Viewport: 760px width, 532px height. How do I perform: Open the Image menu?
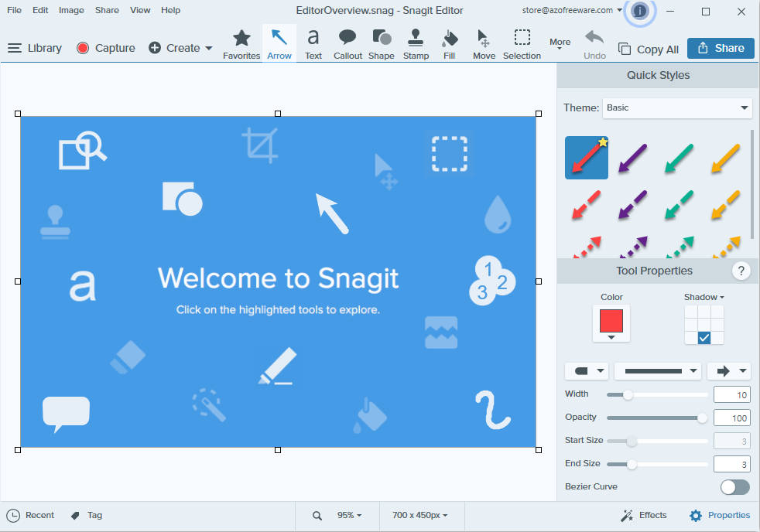click(71, 10)
